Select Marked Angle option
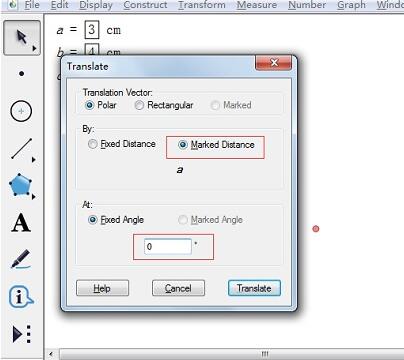 [210, 220]
